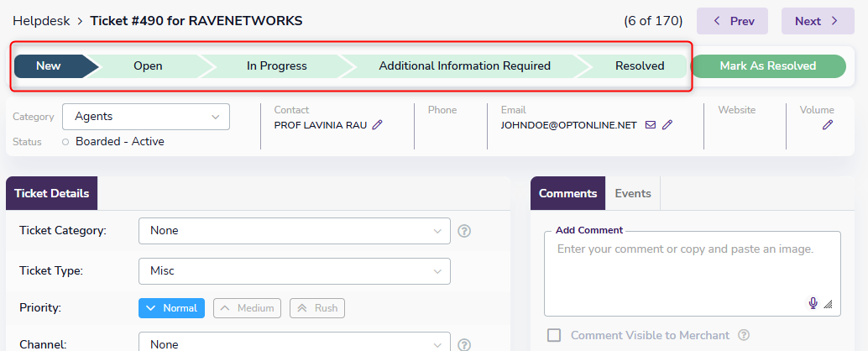Go to Next ticket
The image size is (868, 351).
tap(817, 21)
